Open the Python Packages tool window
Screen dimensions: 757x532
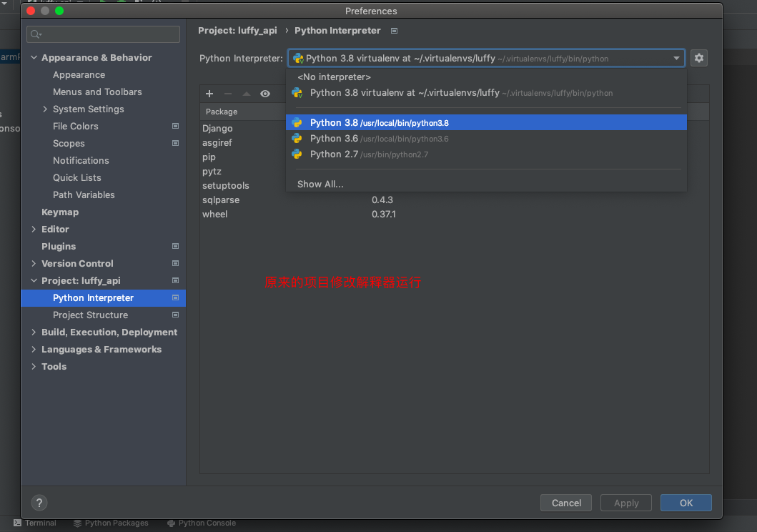pos(111,523)
